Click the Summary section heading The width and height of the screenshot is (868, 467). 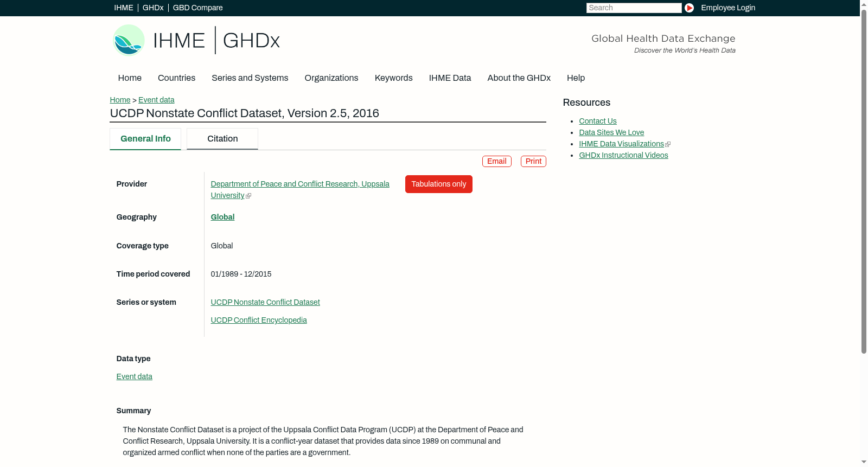[x=133, y=411]
